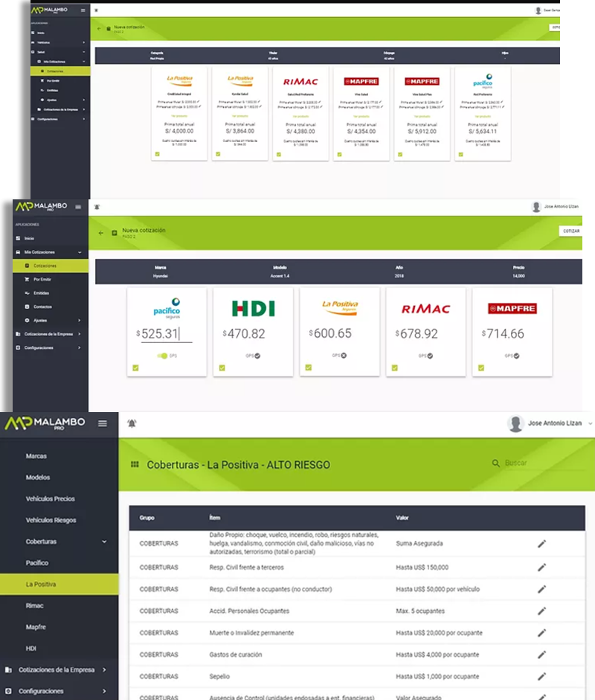Edit the Resp. Civil frente a ocupantes row
The height and width of the screenshot is (700, 595).
click(x=541, y=589)
